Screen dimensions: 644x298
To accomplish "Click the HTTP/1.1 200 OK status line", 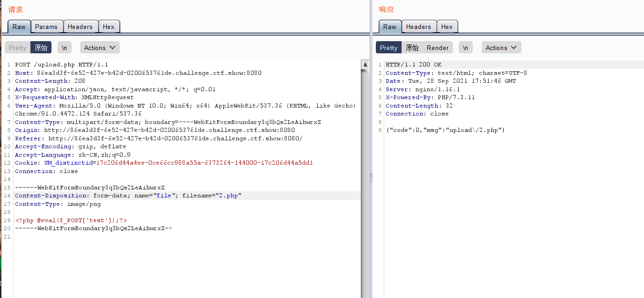I will tap(414, 65).
